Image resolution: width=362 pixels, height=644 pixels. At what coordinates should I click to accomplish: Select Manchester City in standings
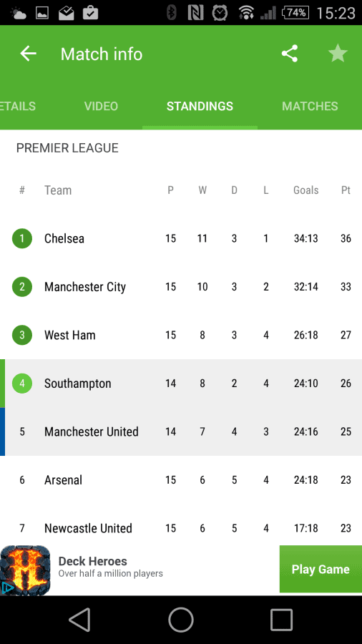(x=181, y=287)
